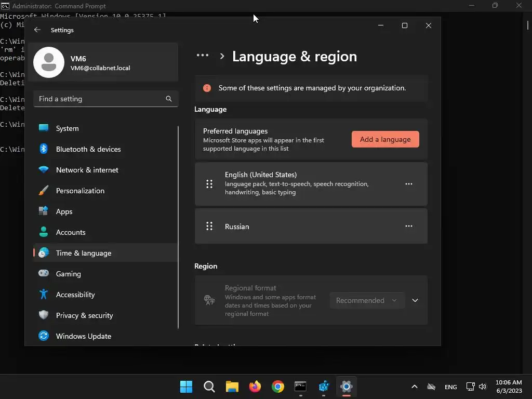The width and height of the screenshot is (532, 399).
Task: Select the English (United States) row
Action: click(x=311, y=184)
